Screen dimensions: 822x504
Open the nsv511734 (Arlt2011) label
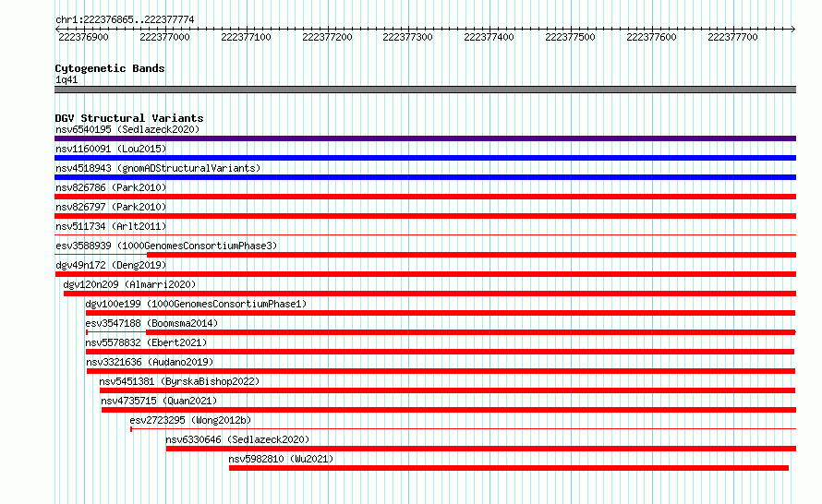111,226
